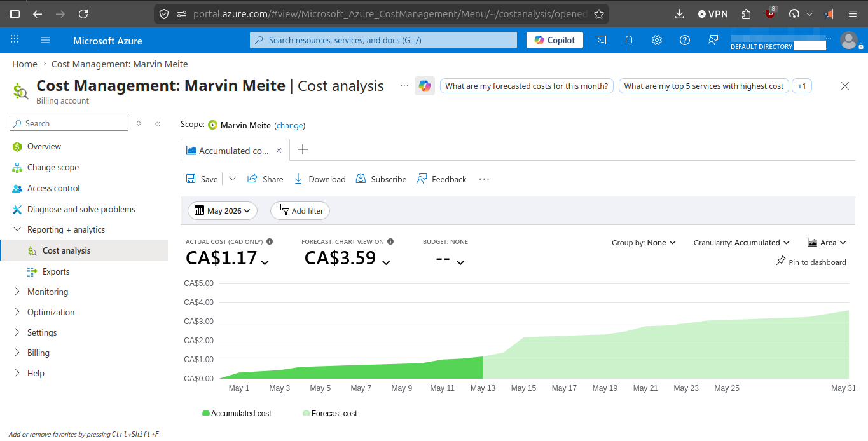
Task: Open portal settings gear
Action: (657, 40)
